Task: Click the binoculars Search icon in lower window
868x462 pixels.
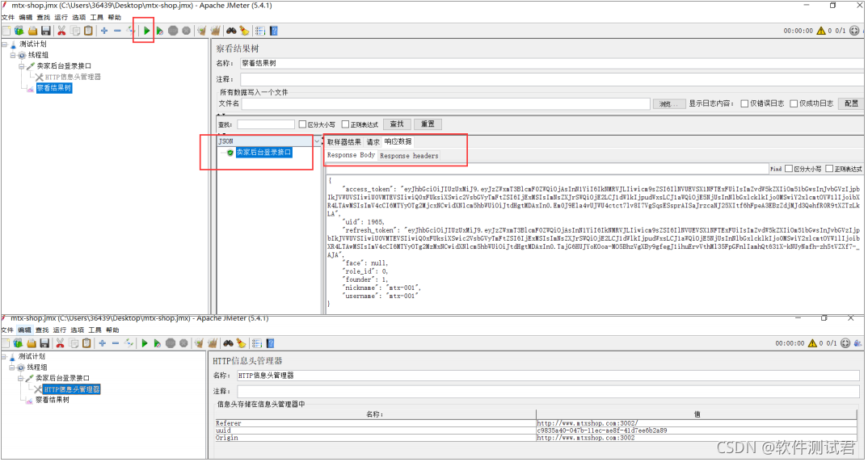Action: coord(228,343)
